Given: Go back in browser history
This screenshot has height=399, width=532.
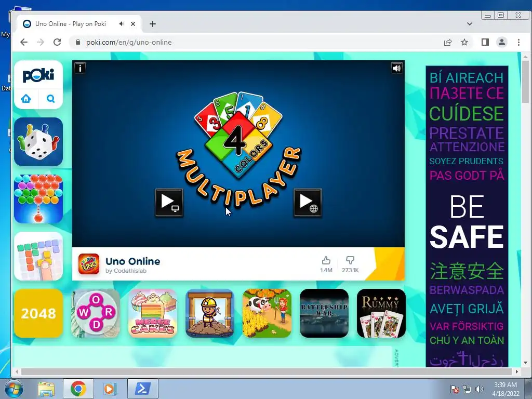Looking at the screenshot, I should (x=24, y=42).
